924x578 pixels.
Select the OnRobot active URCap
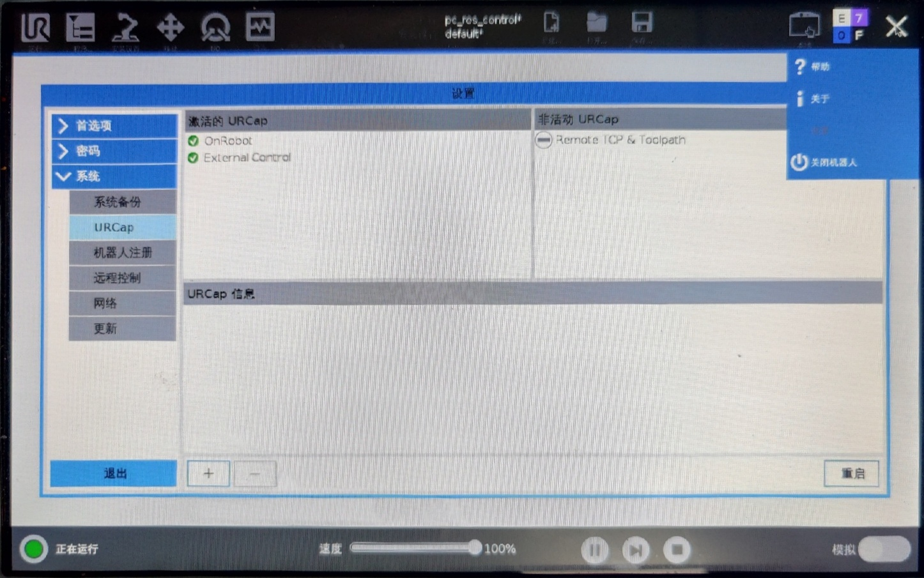click(x=228, y=141)
